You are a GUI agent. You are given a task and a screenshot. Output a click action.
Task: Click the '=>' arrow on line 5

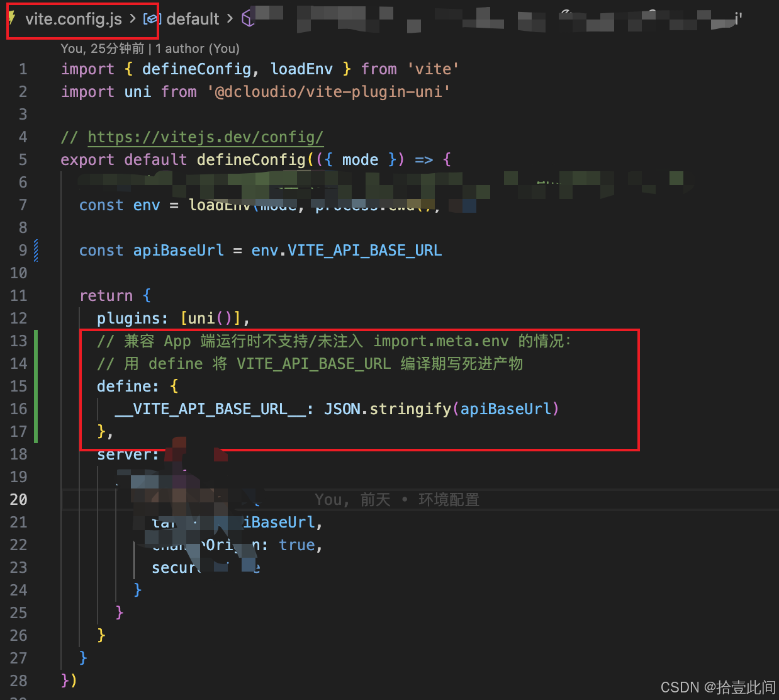pyautogui.click(x=424, y=160)
